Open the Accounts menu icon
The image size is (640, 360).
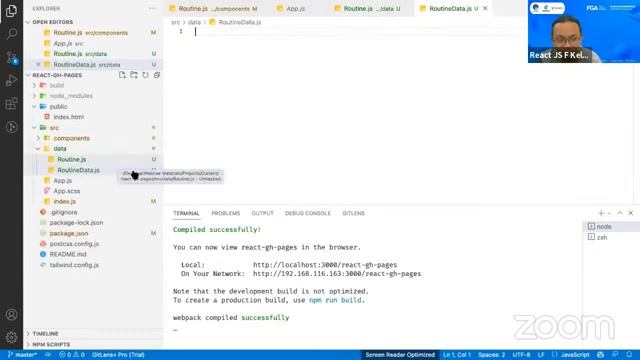(11, 315)
